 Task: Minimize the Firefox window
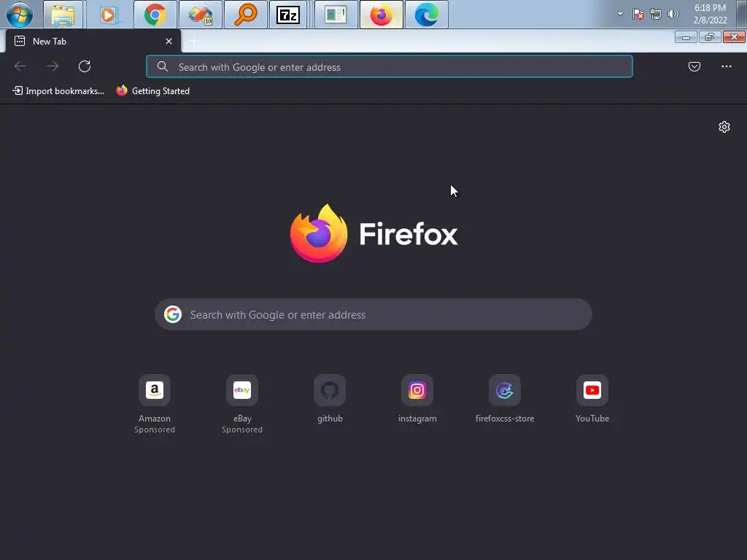(686, 37)
